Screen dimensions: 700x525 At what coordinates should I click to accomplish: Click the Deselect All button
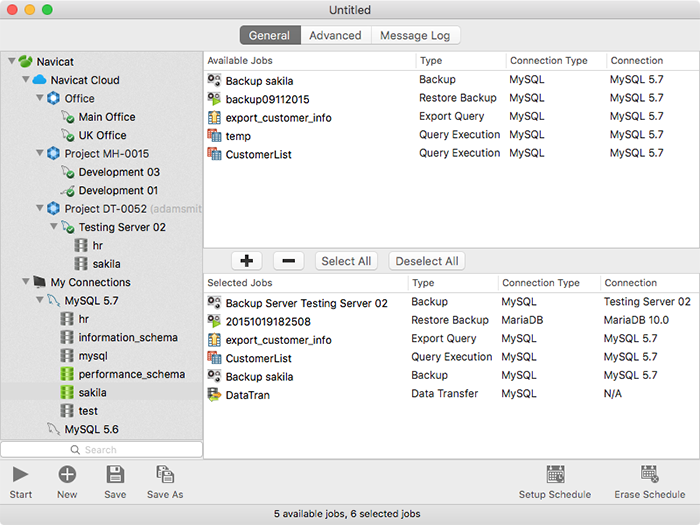point(427,261)
